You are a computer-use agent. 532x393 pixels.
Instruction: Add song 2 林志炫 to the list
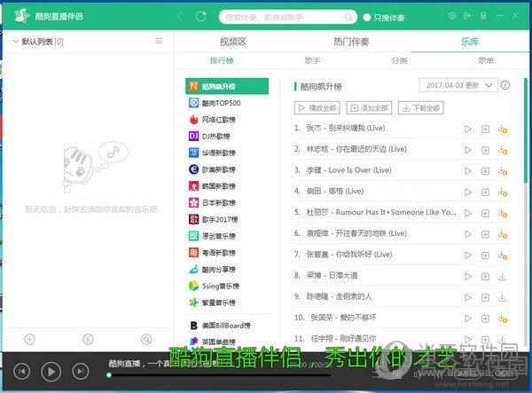pyautogui.click(x=486, y=150)
